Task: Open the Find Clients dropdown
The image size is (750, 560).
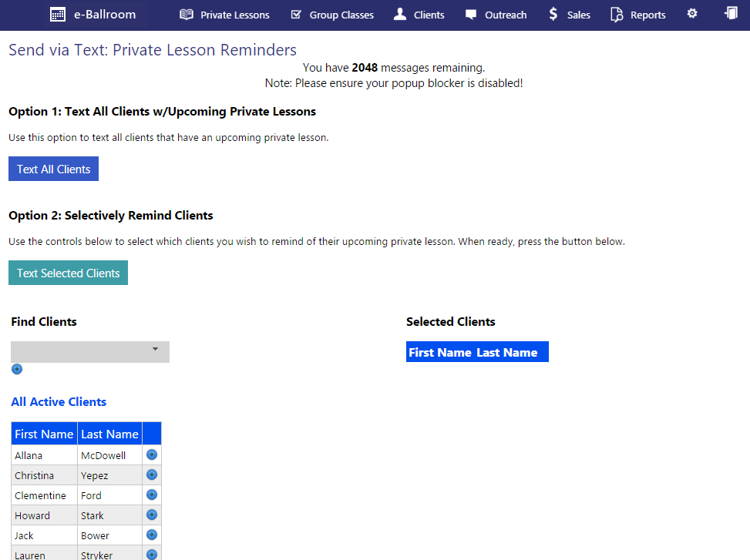Action: 89,351
